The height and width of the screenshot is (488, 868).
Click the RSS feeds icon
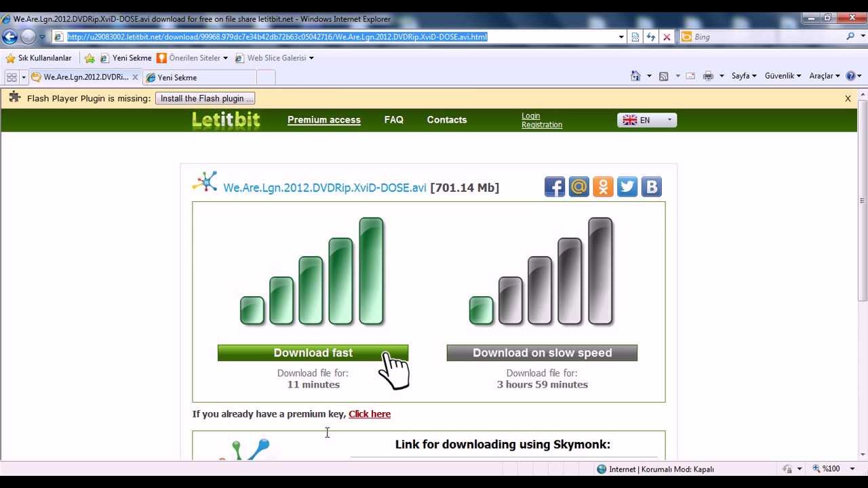664,76
